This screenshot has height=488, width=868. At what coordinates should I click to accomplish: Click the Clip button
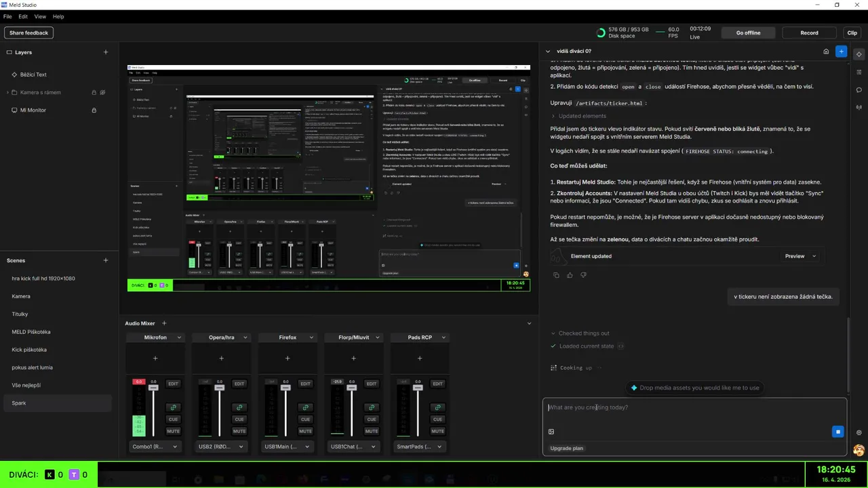852,33
